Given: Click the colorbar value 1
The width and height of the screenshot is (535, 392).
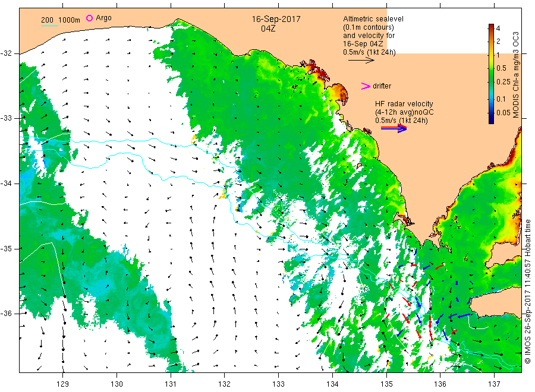Looking at the screenshot, I should tap(498, 55).
